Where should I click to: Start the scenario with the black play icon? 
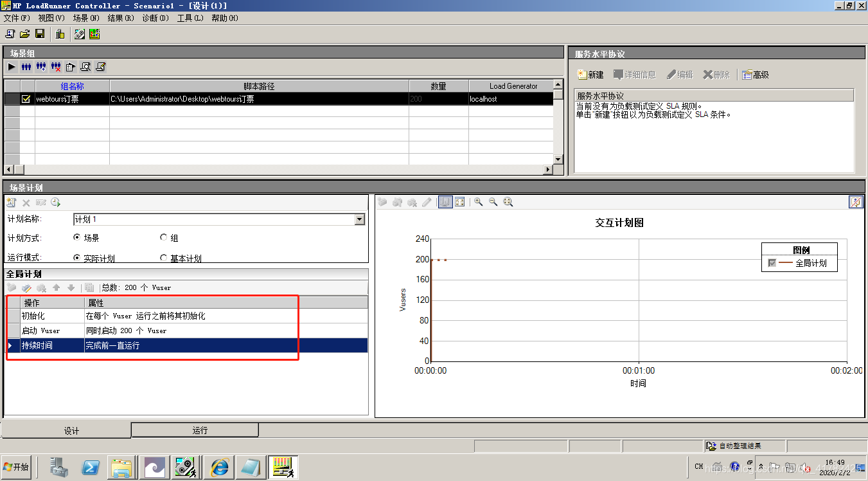pos(12,66)
